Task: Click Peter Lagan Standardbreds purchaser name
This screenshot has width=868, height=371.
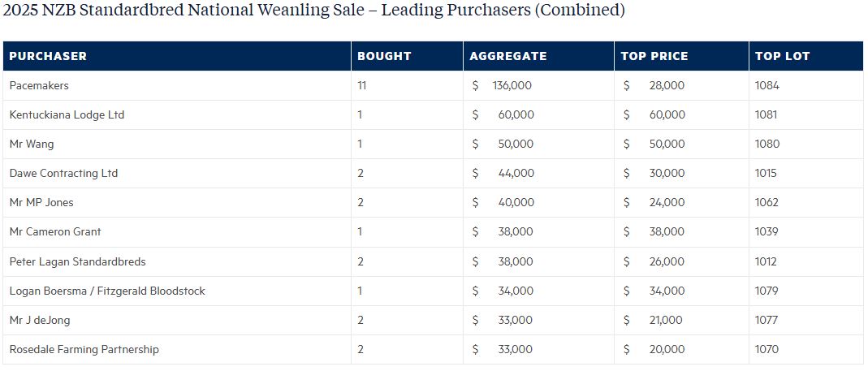Action: tap(77, 261)
